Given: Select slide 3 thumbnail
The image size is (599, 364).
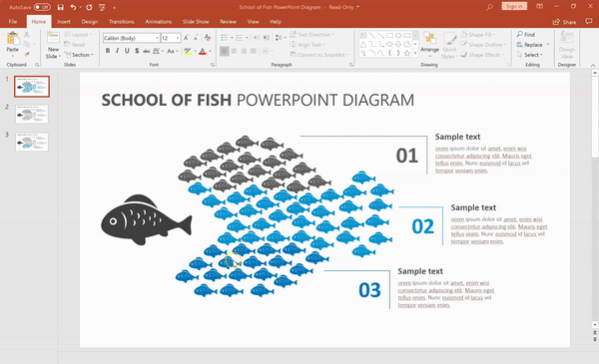Looking at the screenshot, I should point(32,142).
